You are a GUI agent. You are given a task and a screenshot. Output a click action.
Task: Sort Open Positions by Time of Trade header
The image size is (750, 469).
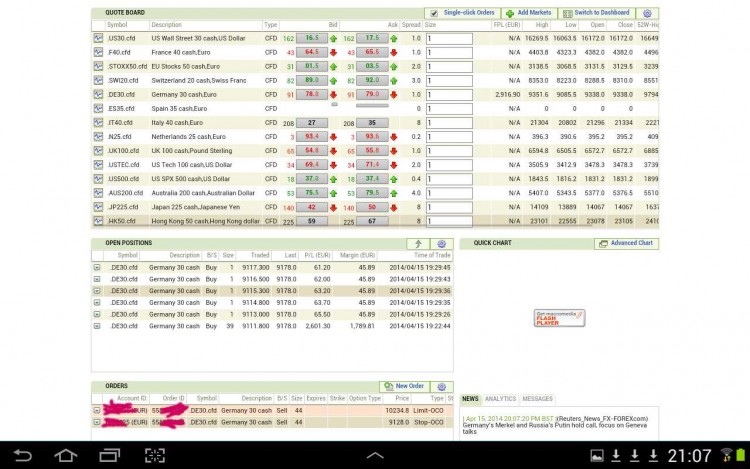coord(432,255)
